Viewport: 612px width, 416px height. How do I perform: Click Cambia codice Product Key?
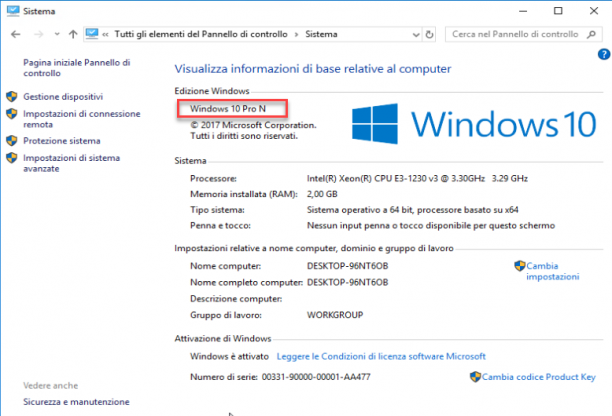(539, 377)
